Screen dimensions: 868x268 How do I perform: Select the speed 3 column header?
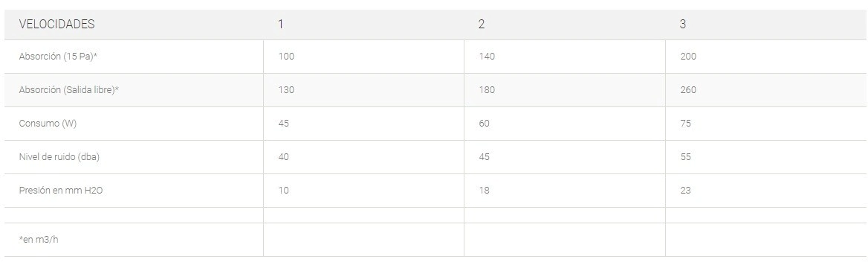767,25
